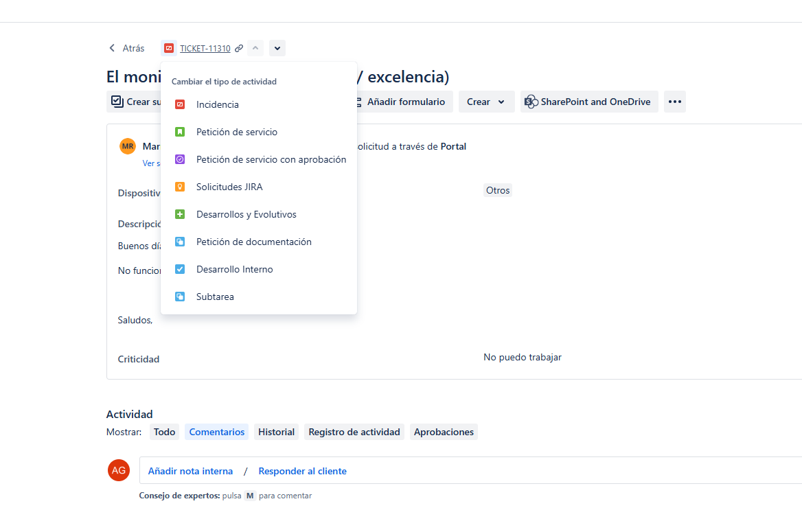Select Desarrollo Interno type
The image size is (802, 532).
(x=259, y=269)
